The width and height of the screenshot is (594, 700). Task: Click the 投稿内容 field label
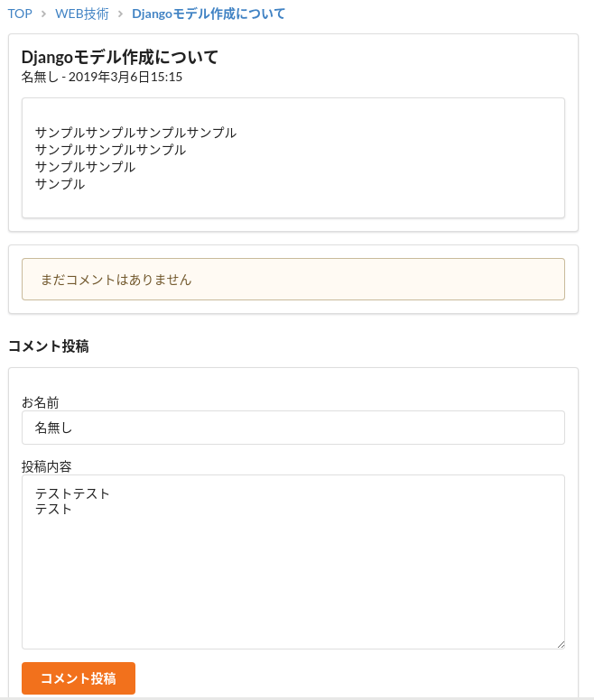[x=47, y=466]
